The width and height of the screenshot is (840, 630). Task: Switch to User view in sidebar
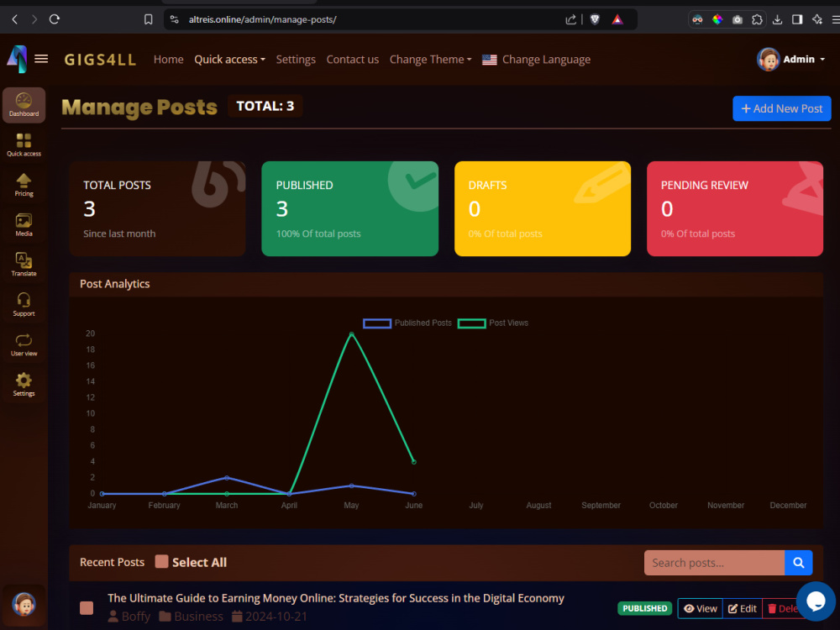point(24,345)
